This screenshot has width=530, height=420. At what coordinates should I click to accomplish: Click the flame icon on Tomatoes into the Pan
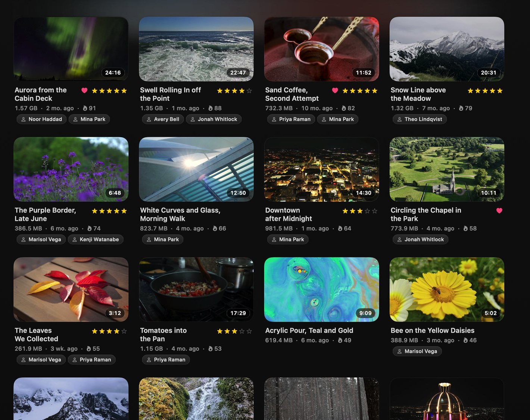[211, 349]
